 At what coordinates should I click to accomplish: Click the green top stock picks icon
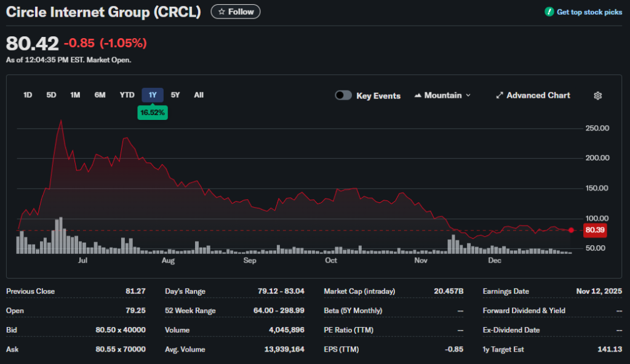point(549,12)
